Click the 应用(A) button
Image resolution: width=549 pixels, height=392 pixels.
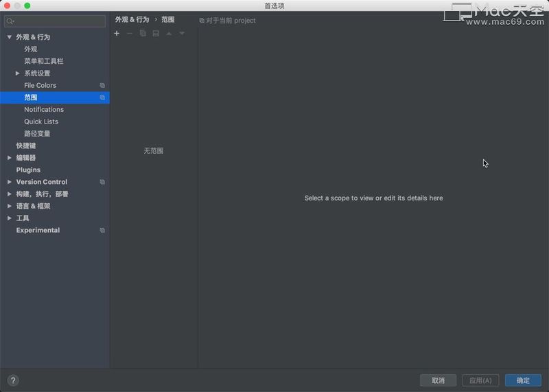click(x=480, y=380)
